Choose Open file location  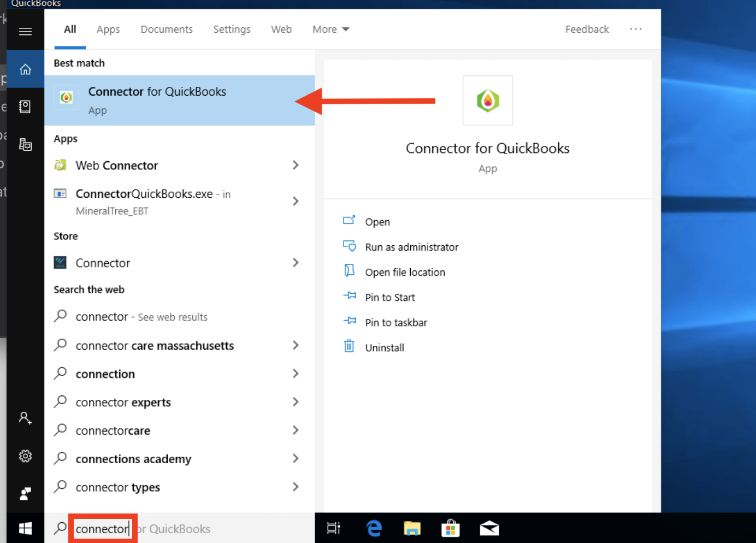coord(405,272)
